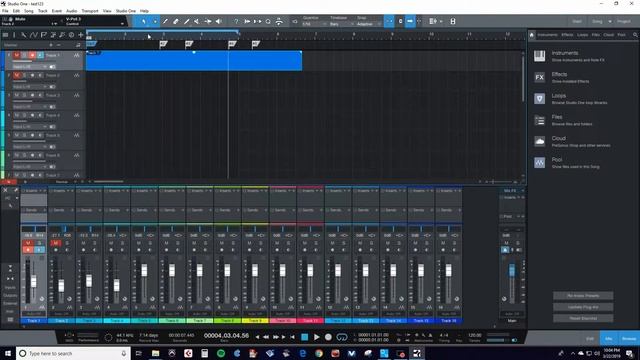Click the Project page button

point(624,21)
